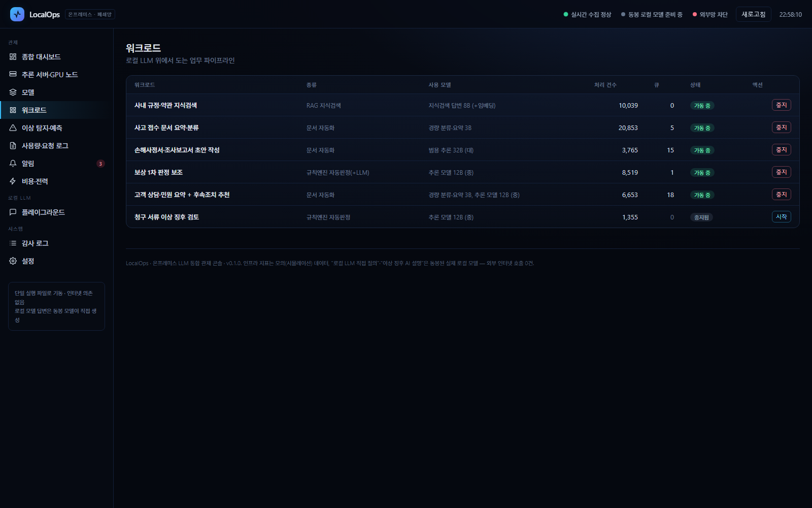Go to 종합 대시보드 menu item

[57, 57]
